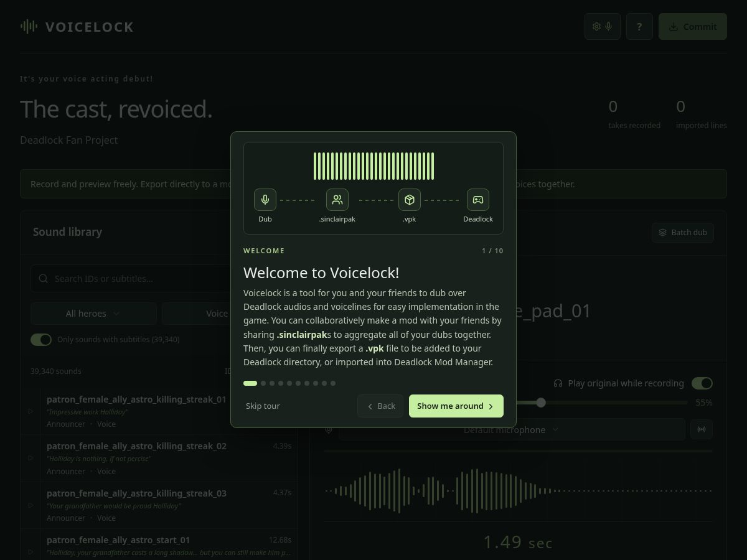Play patron_female_ally_astro_killing_streak_03 preview
This screenshot has width=747, height=560.
[31, 505]
